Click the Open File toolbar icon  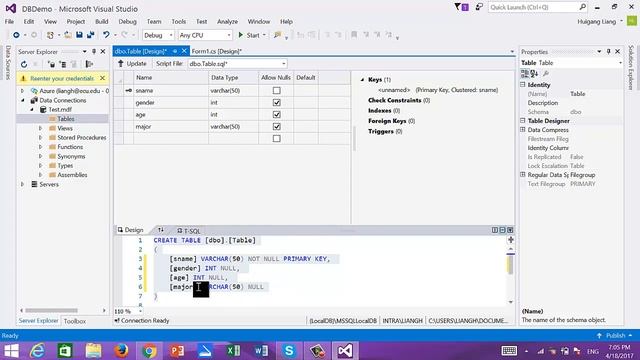click(x=68, y=35)
